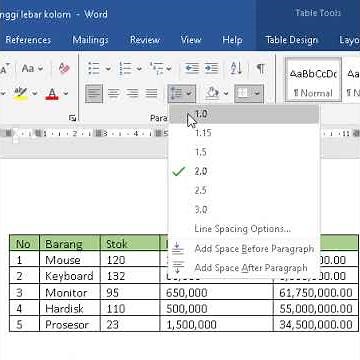Open the Numbering list icon

click(x=126, y=68)
